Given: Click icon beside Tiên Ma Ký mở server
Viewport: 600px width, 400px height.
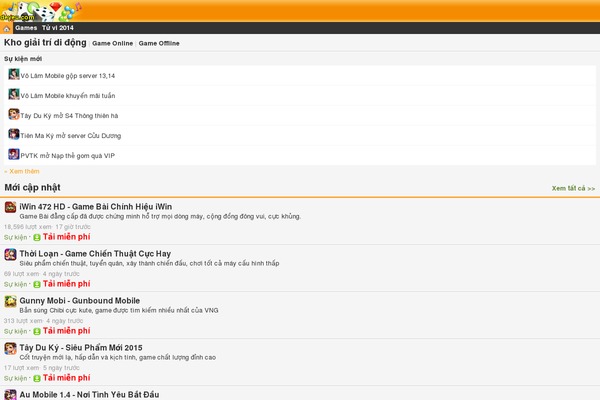Looking at the screenshot, I should pos(14,134).
